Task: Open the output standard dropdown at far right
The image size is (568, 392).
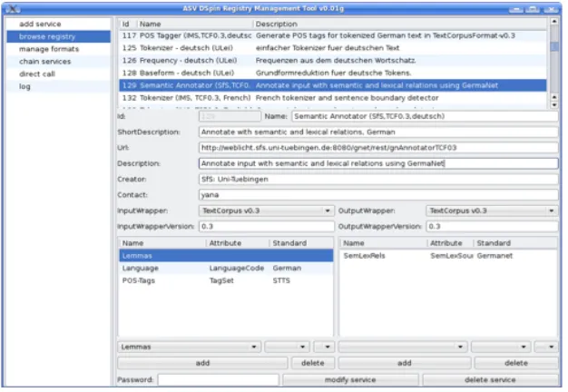Action: 546,347
